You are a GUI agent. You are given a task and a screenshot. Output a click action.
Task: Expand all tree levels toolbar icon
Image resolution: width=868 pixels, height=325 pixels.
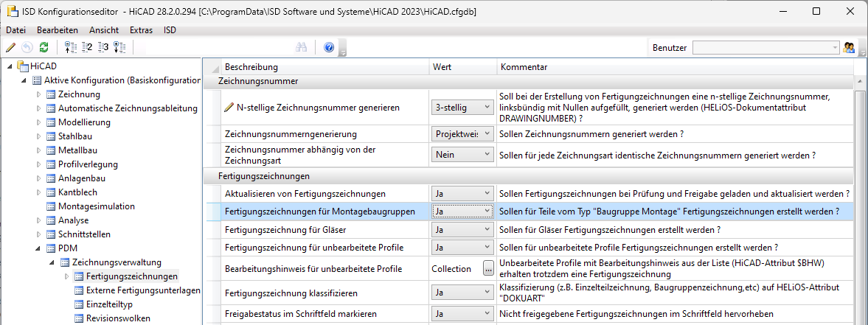coord(119,47)
